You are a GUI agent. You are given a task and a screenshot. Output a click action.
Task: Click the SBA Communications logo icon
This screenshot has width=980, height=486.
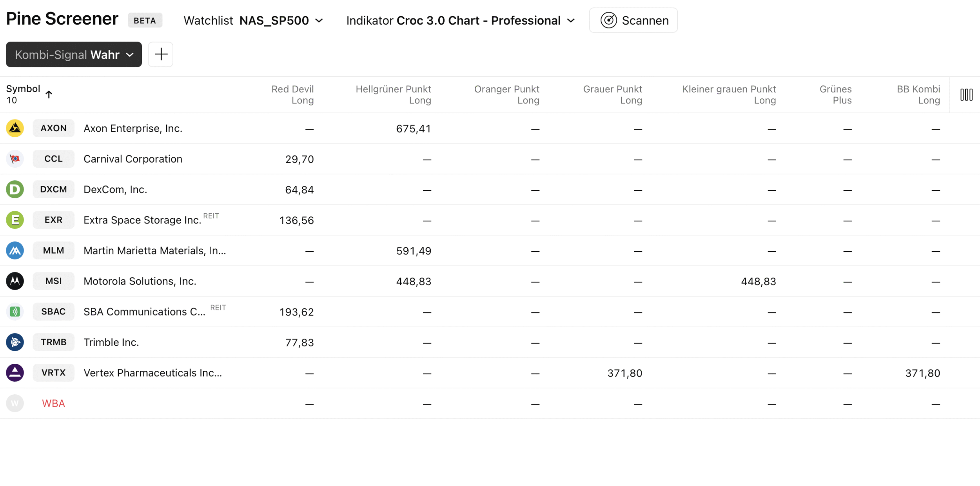(x=15, y=312)
